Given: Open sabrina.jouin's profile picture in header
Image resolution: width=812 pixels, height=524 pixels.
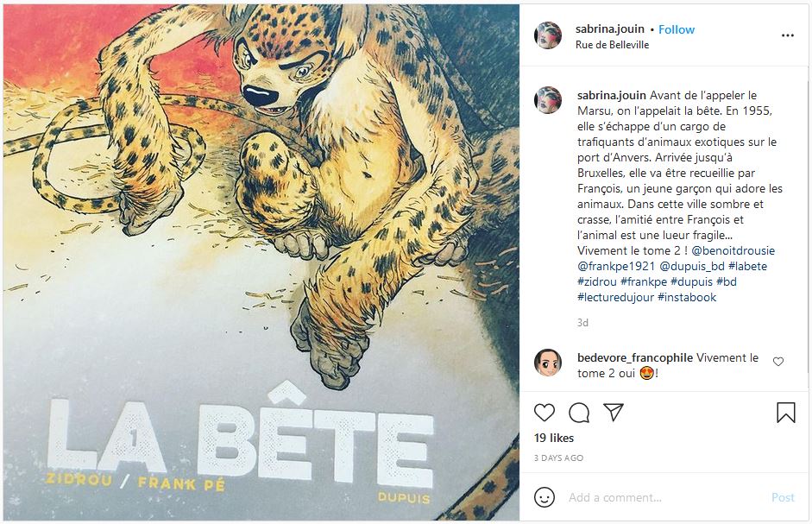Looking at the screenshot, I should 548,35.
